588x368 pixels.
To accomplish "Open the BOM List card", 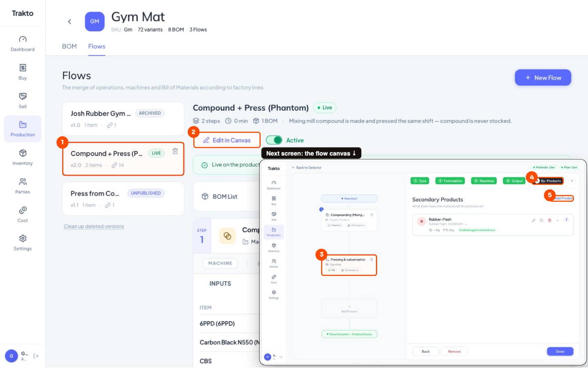I will tap(226, 196).
